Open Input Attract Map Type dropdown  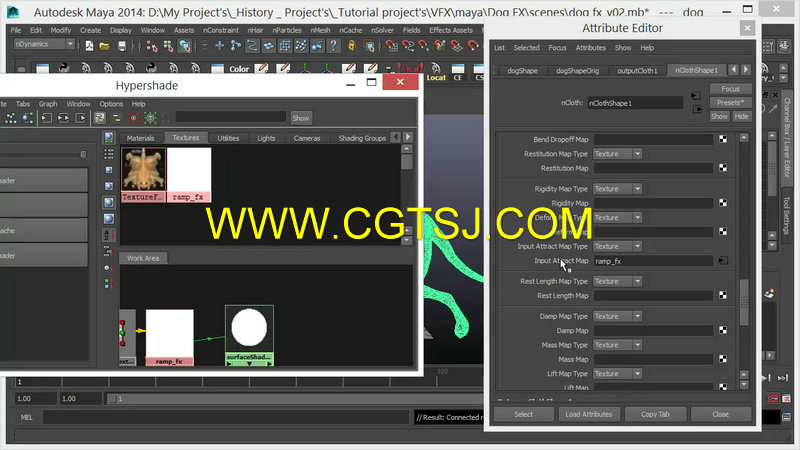pyautogui.click(x=617, y=246)
